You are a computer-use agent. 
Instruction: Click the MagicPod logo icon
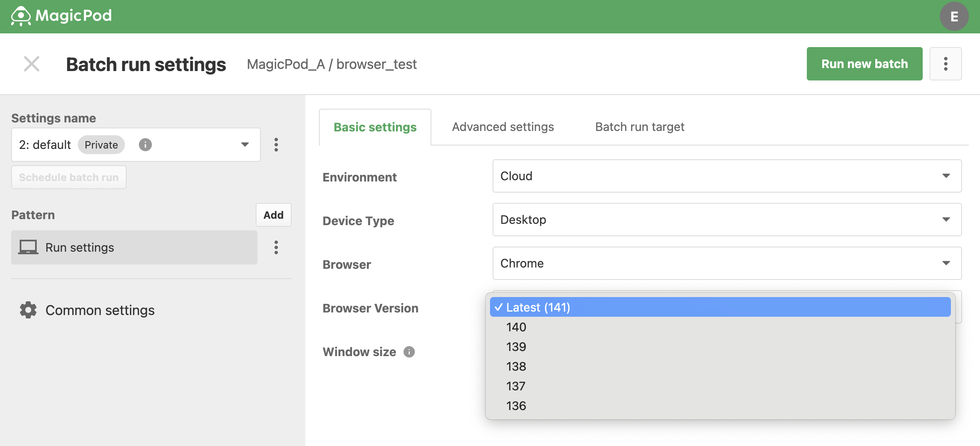21,16
